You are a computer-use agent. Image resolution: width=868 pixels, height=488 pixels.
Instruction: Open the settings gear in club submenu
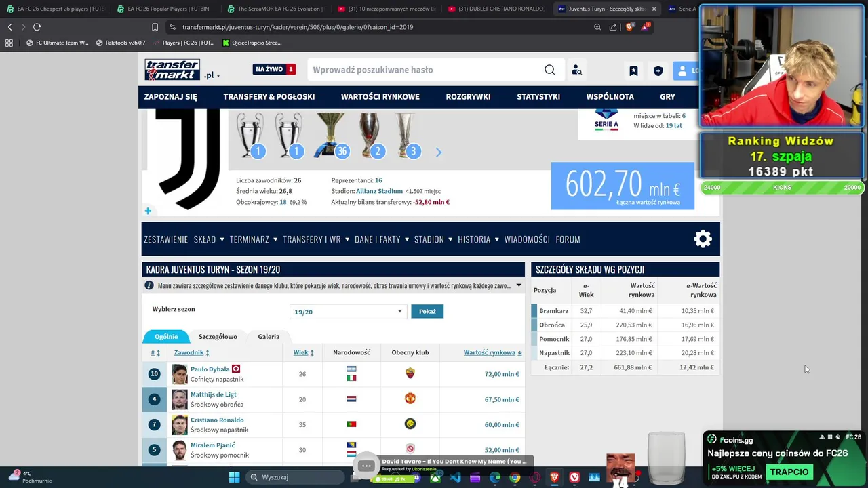pyautogui.click(x=703, y=239)
